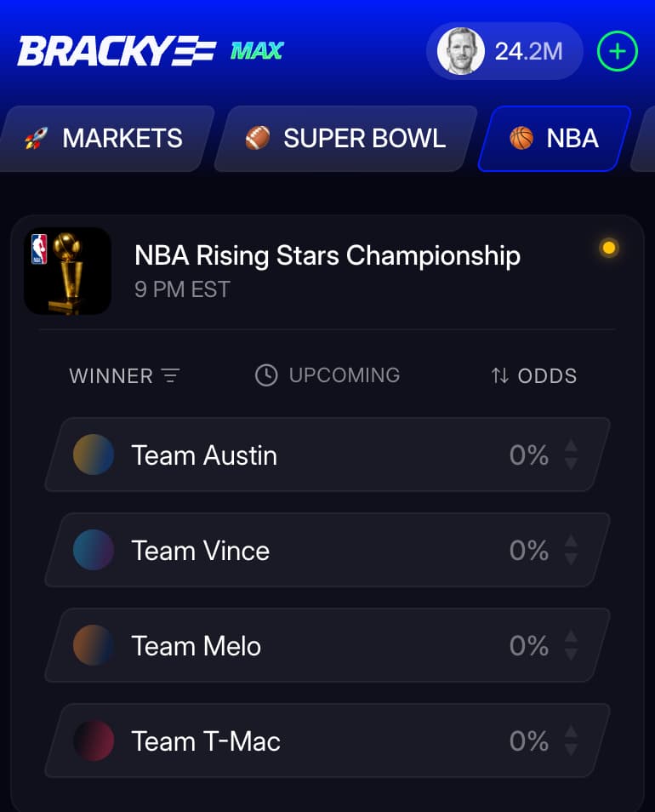Click the Team Vince gradient circle
Image resolution: width=655 pixels, height=812 pixels.
tap(94, 550)
